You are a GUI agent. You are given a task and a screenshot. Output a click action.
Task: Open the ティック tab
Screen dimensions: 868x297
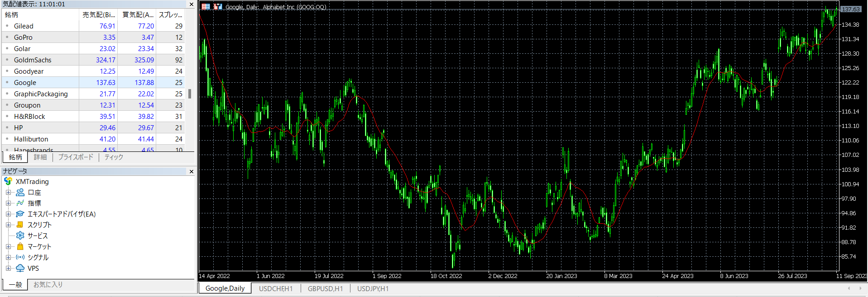coord(114,157)
